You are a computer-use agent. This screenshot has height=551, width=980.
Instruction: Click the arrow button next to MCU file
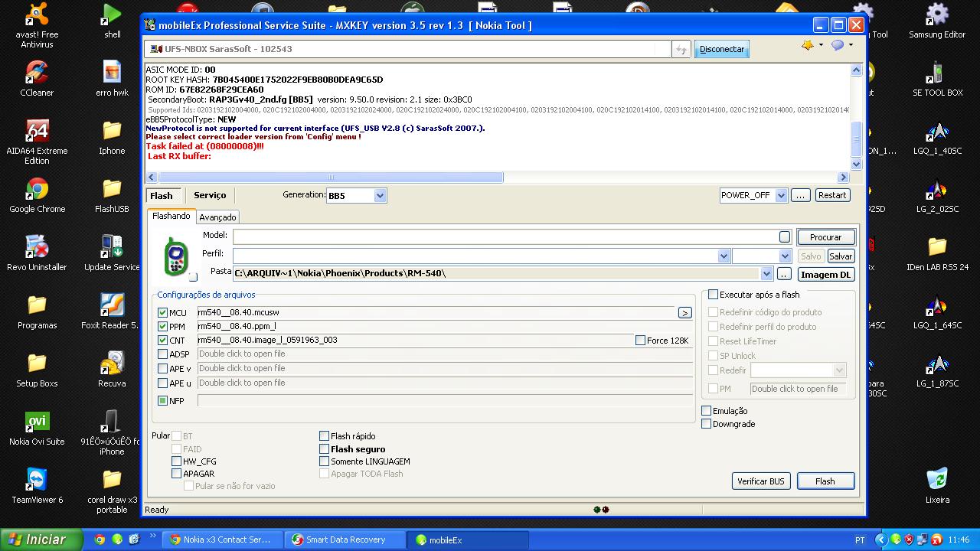pyautogui.click(x=684, y=313)
